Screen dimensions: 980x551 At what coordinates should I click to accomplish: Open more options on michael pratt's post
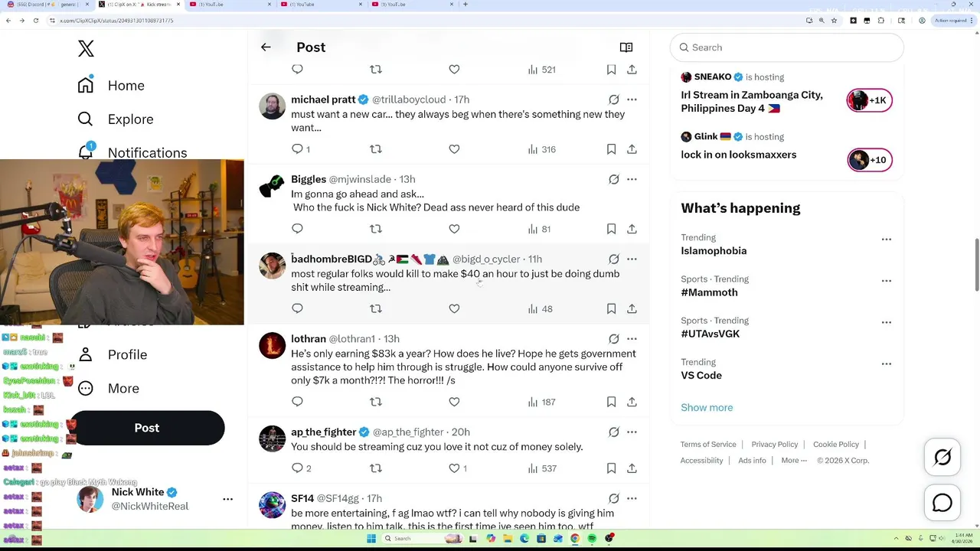[632, 99]
